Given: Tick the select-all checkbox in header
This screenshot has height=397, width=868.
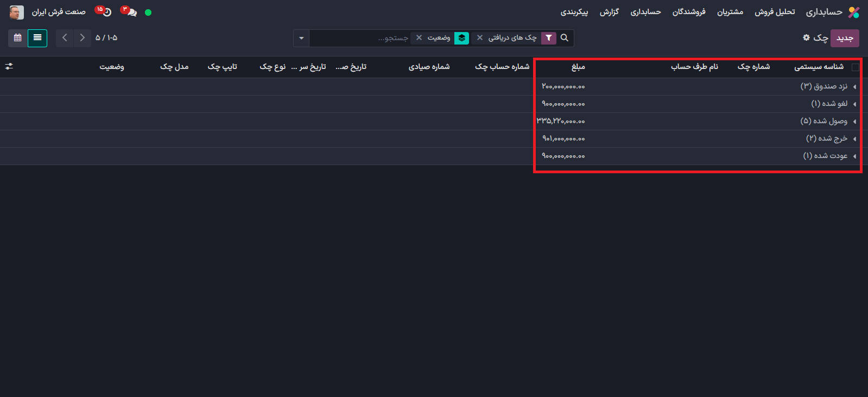Looking at the screenshot, I should point(856,67).
